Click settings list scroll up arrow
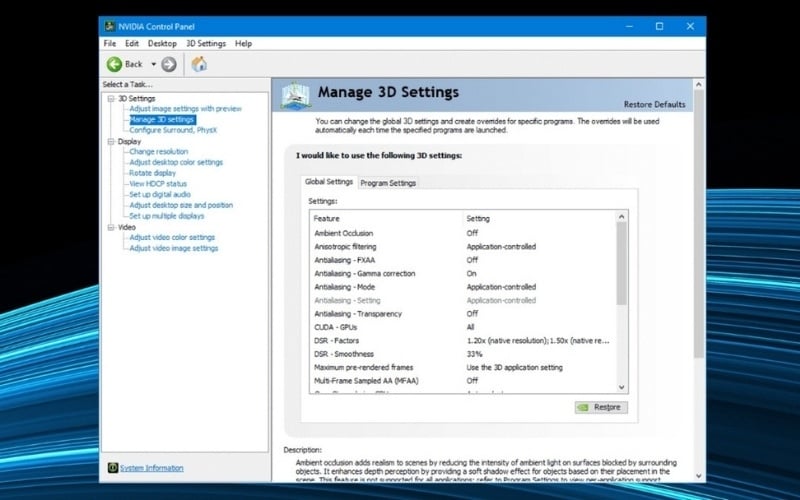Image resolution: width=800 pixels, height=500 pixels. (x=621, y=217)
